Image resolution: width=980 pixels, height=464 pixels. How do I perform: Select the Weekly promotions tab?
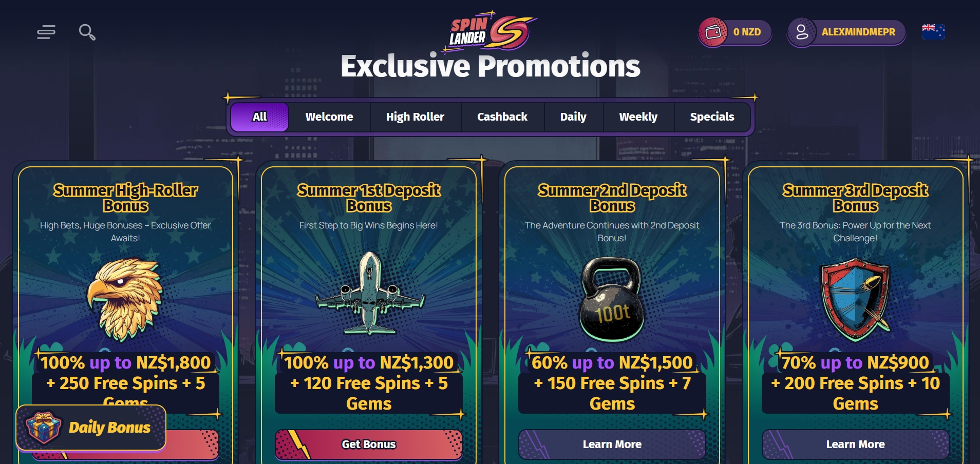638,117
